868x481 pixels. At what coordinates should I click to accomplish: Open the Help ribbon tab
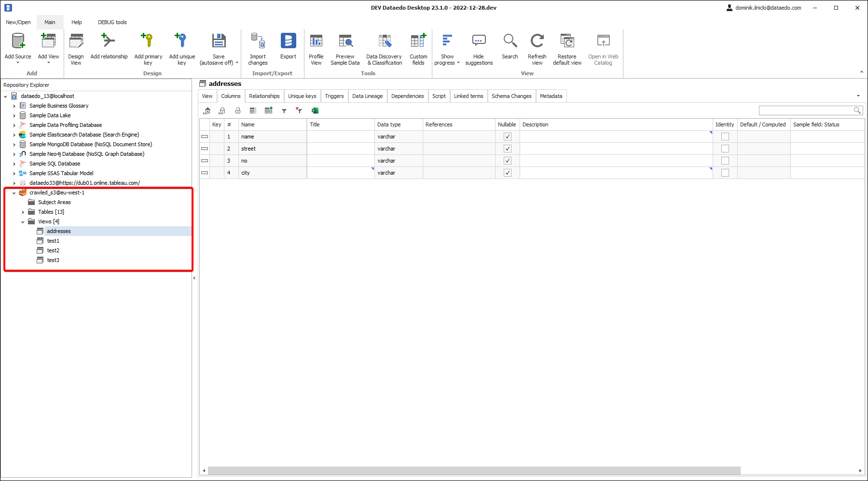[x=76, y=22]
